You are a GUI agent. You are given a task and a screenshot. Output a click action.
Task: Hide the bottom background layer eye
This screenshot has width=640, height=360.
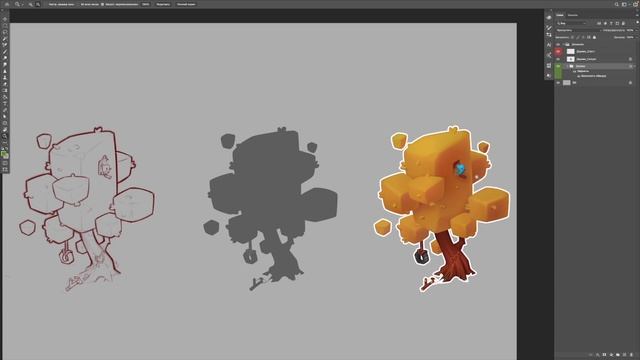tap(558, 82)
